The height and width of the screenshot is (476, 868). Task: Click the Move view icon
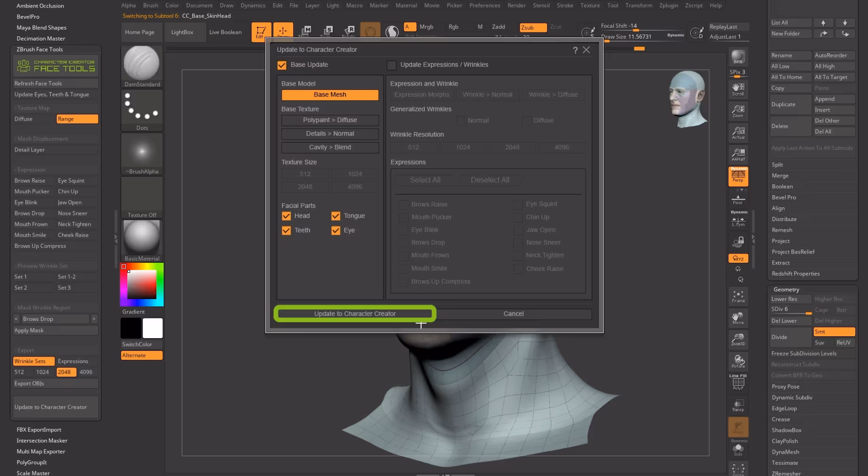coord(738,318)
